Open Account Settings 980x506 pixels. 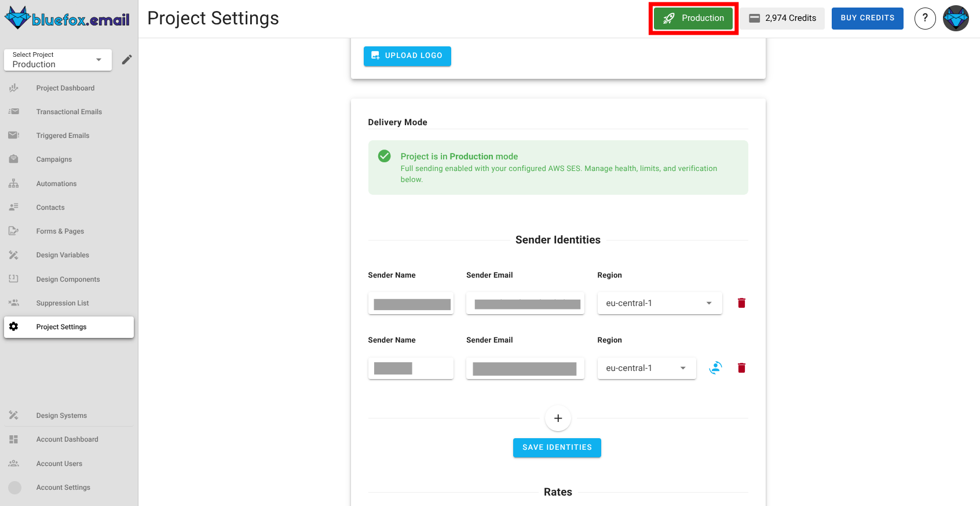(x=63, y=487)
